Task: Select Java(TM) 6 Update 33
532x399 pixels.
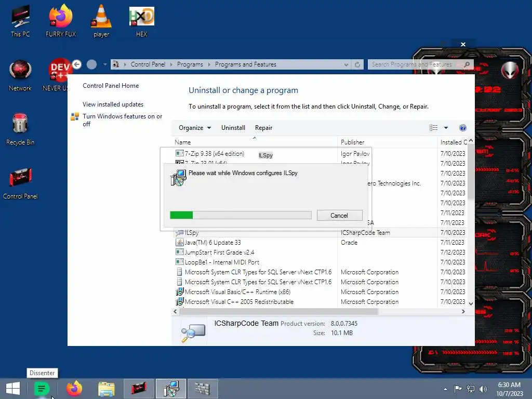Action: click(x=212, y=243)
